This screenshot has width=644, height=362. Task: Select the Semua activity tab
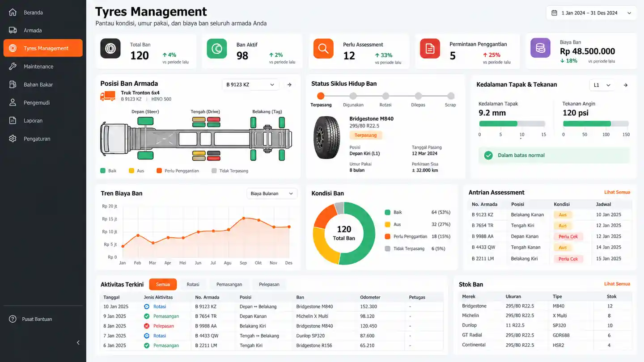point(163,284)
